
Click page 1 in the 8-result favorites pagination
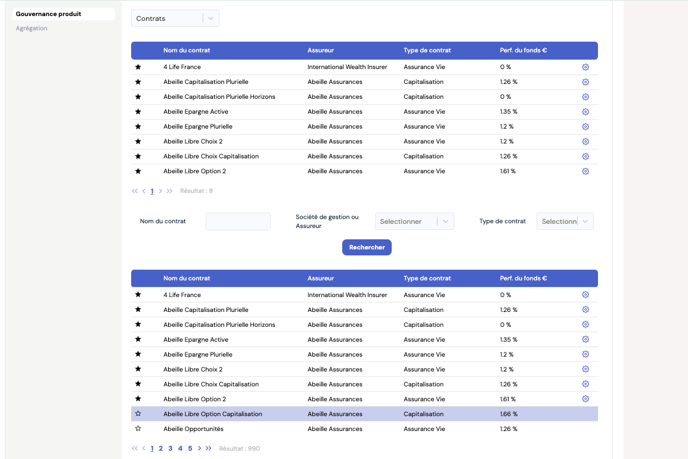coord(152,191)
